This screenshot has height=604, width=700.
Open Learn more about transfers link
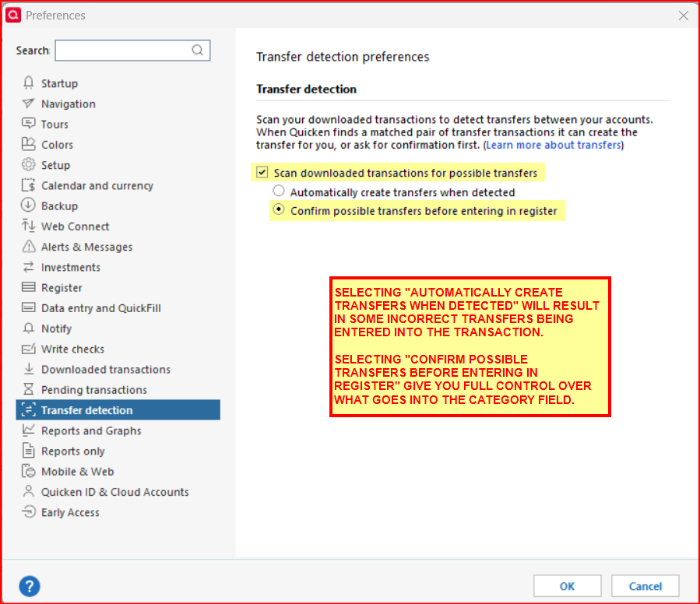coord(554,145)
